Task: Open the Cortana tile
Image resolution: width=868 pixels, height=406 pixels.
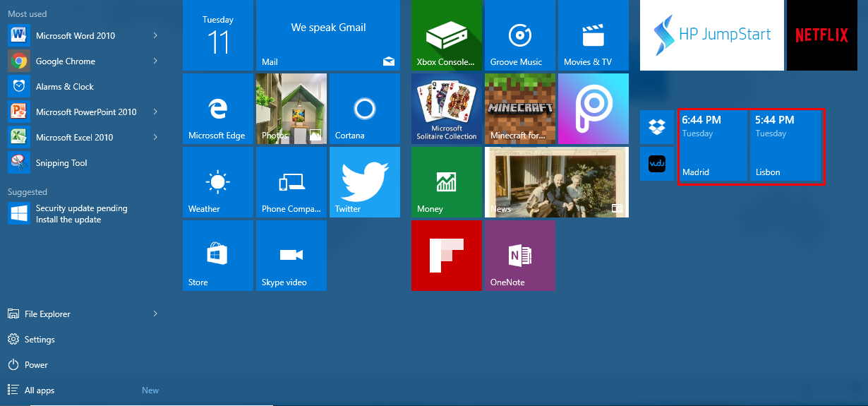Action: click(365, 109)
